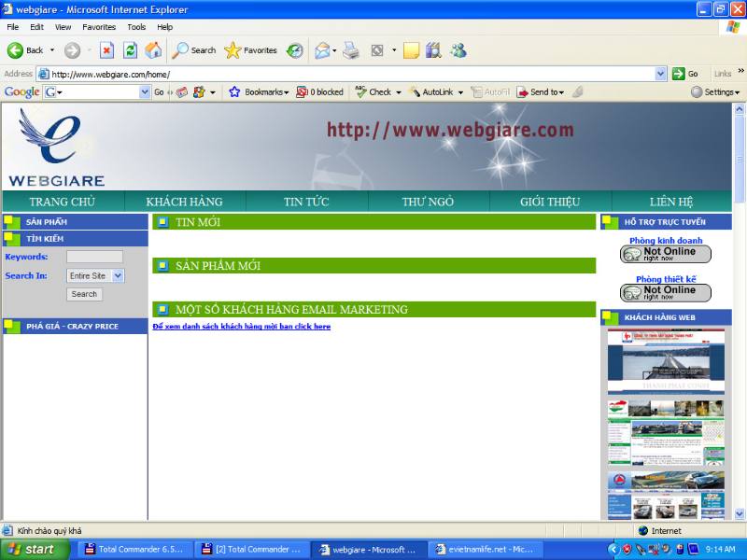The width and height of the screenshot is (747, 560).
Task: Click the Refresh page icon
Action: pos(131,50)
